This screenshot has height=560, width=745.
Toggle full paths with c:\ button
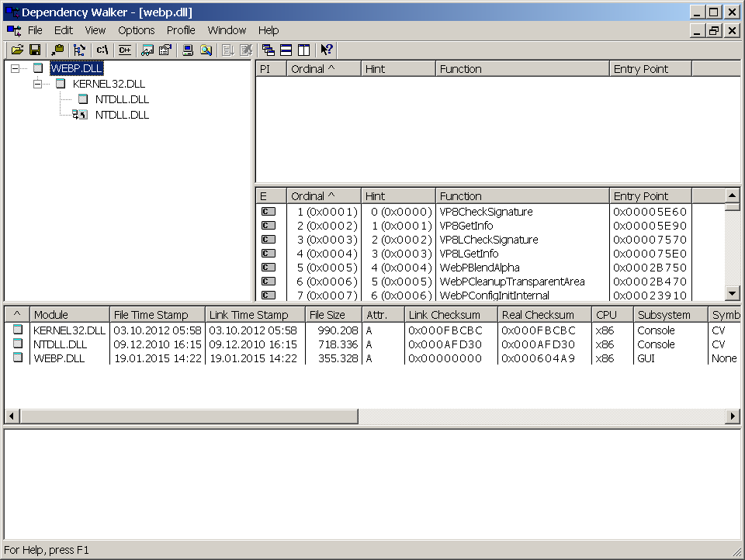102,50
